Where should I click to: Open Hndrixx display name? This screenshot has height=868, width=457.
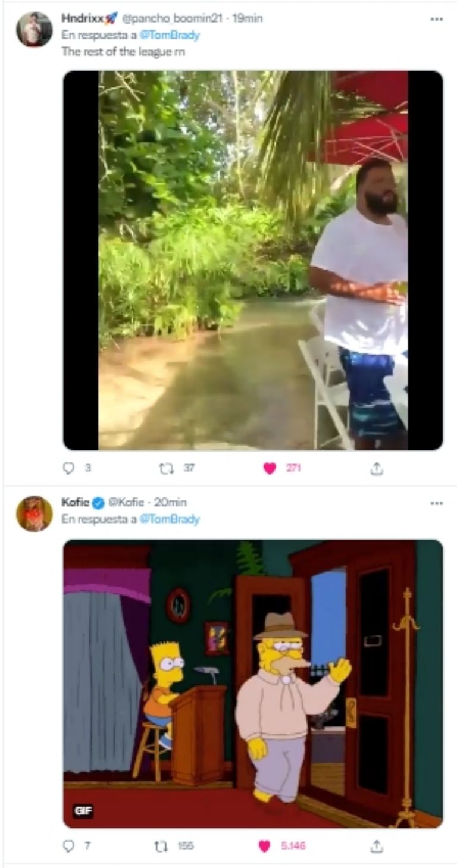pyautogui.click(x=82, y=18)
